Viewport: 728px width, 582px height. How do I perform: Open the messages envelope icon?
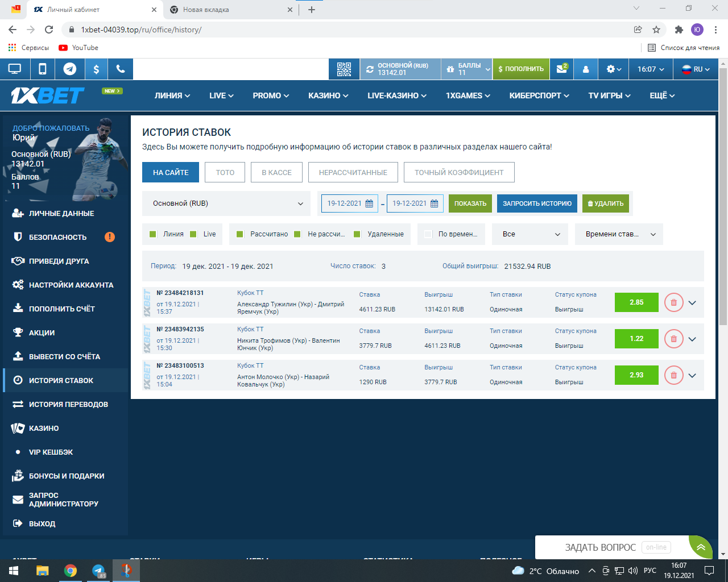tap(562, 69)
